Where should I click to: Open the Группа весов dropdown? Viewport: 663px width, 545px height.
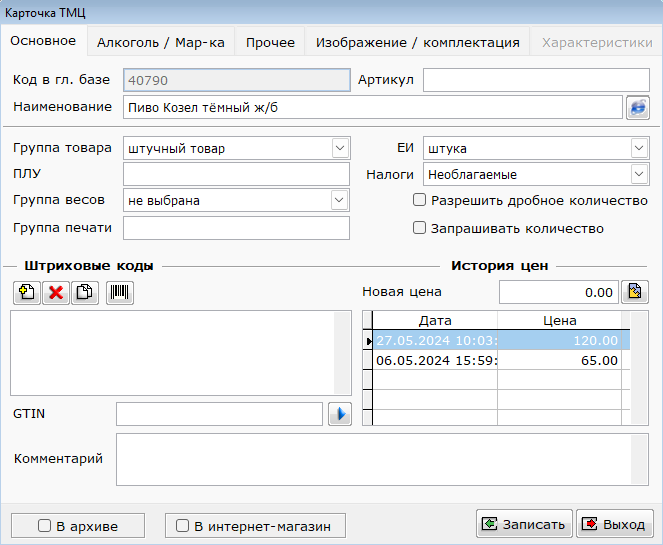(x=339, y=200)
